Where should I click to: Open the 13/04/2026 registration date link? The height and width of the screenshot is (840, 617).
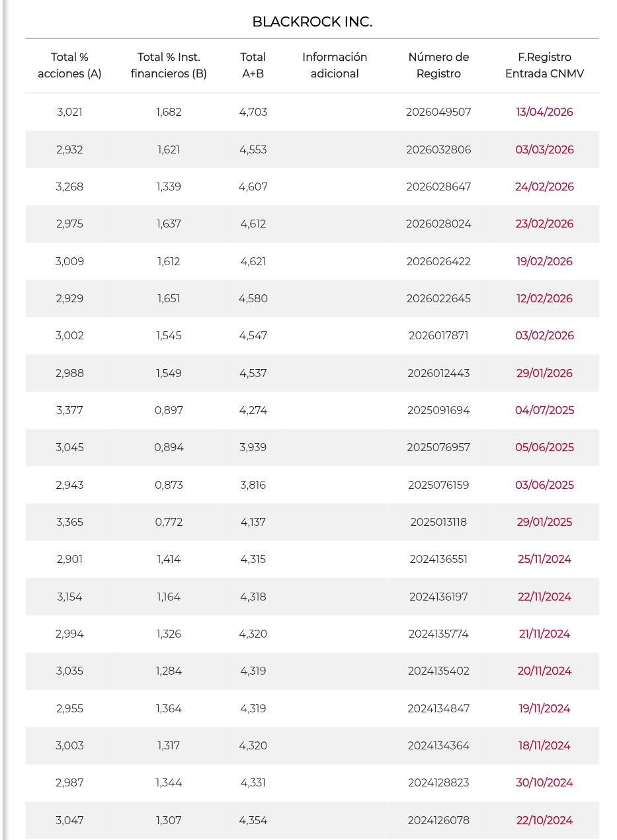(544, 112)
